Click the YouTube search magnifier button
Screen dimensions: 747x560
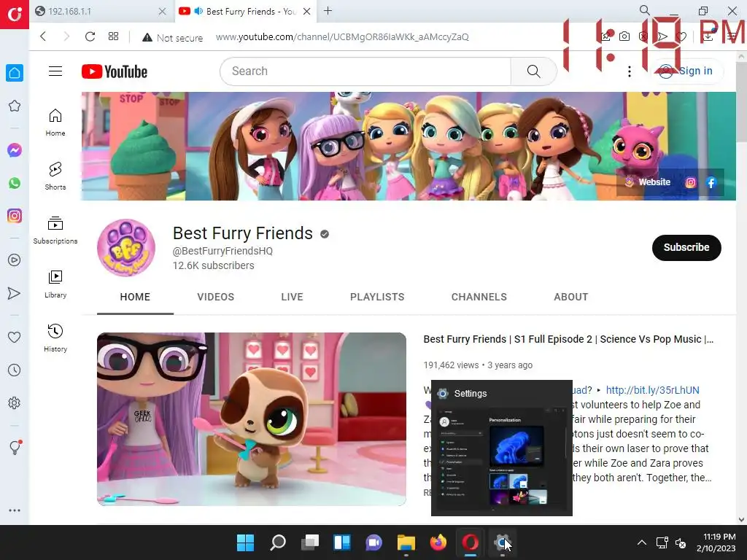(533, 71)
